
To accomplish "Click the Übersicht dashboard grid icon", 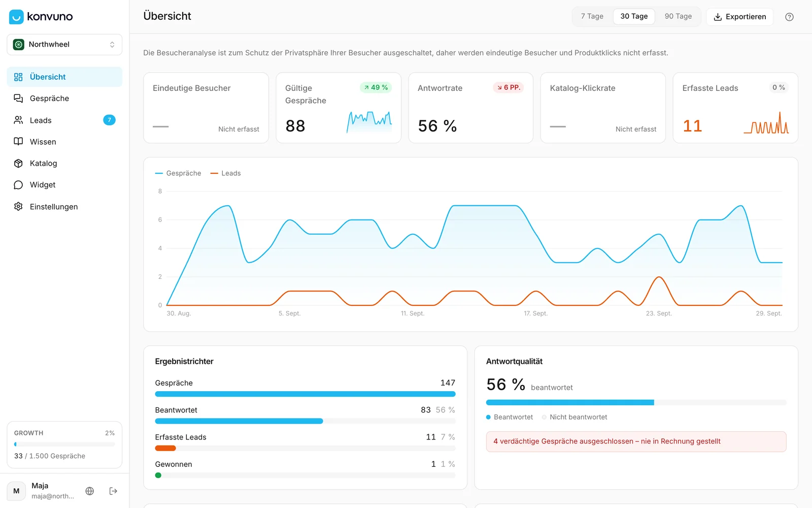I will point(18,77).
